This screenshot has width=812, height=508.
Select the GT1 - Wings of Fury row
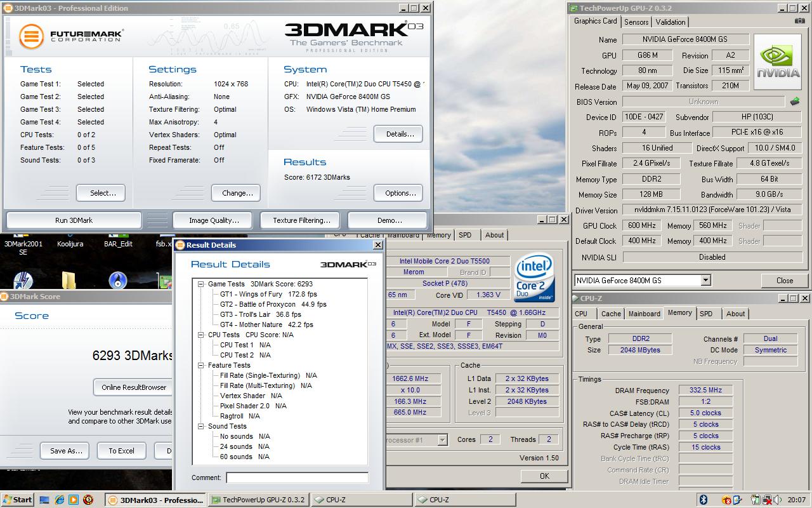tap(268, 294)
